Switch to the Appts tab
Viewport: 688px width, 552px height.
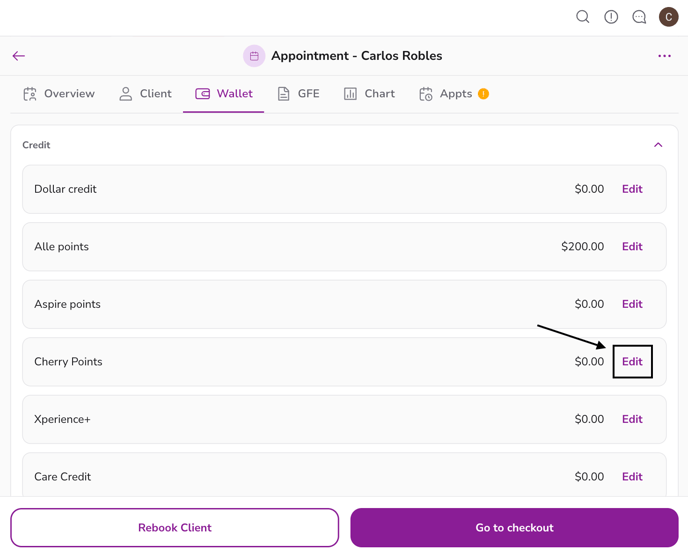(446, 94)
